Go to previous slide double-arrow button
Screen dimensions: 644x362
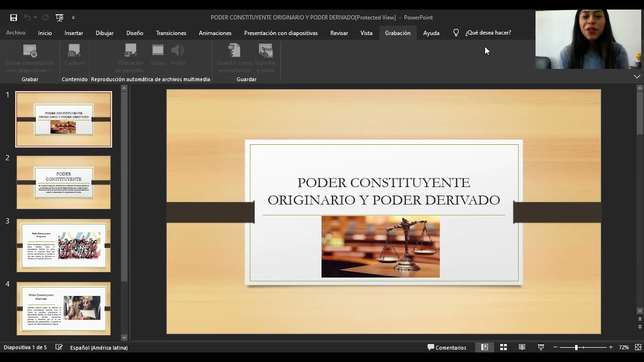[x=640, y=319]
